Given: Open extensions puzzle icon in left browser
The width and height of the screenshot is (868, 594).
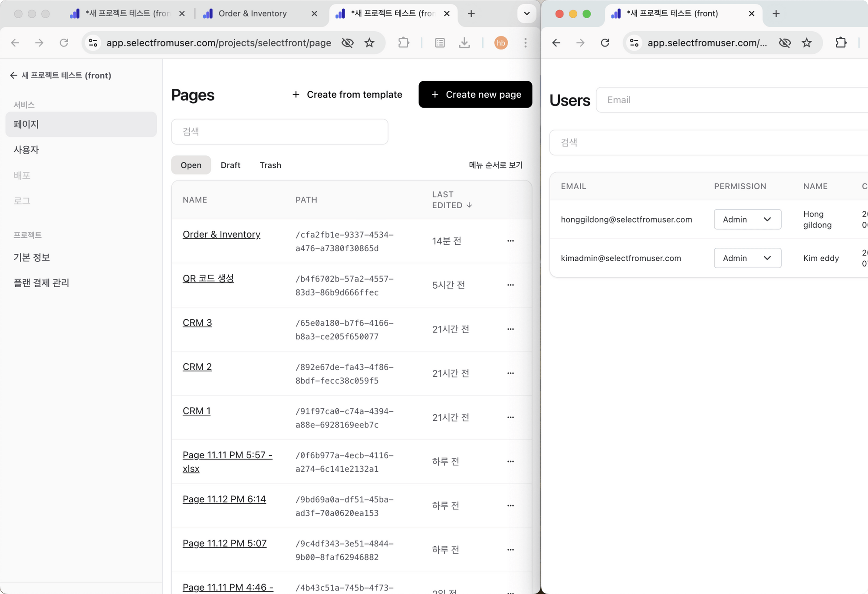Looking at the screenshot, I should 404,43.
